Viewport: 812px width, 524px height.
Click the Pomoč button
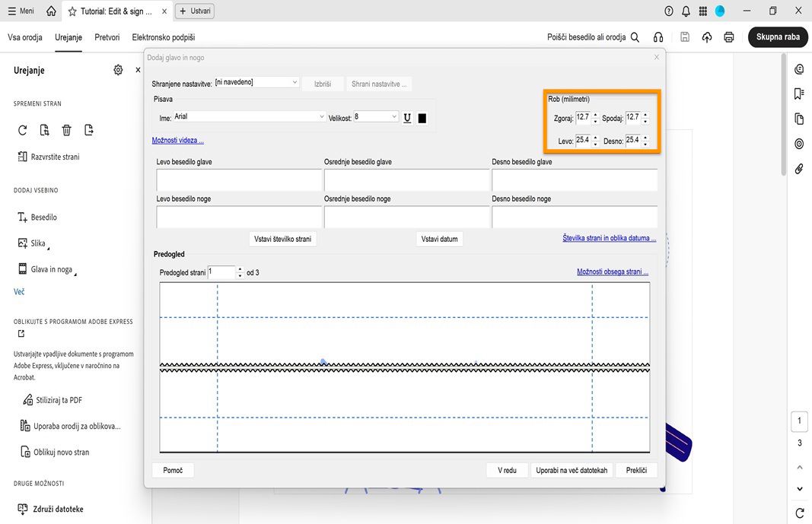coord(173,470)
